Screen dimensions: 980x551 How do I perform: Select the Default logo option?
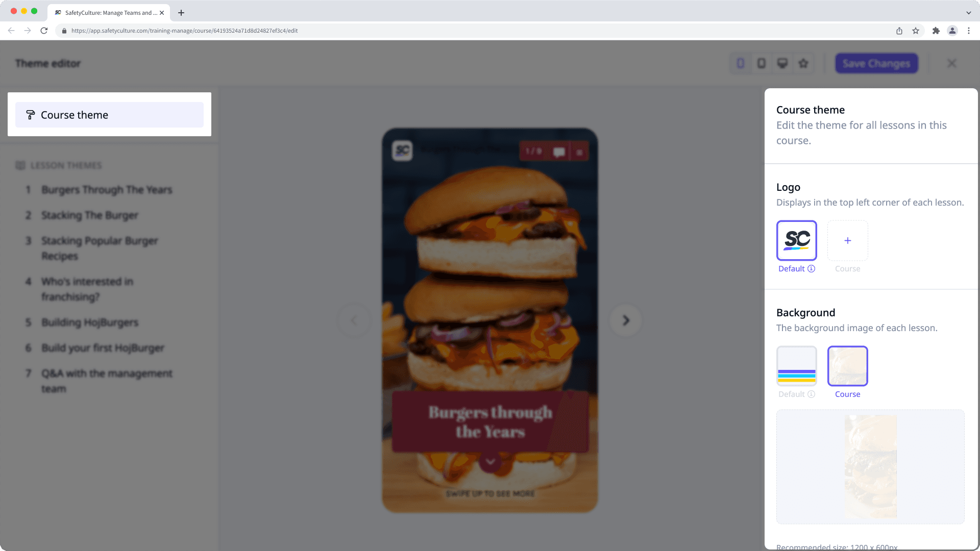tap(797, 240)
